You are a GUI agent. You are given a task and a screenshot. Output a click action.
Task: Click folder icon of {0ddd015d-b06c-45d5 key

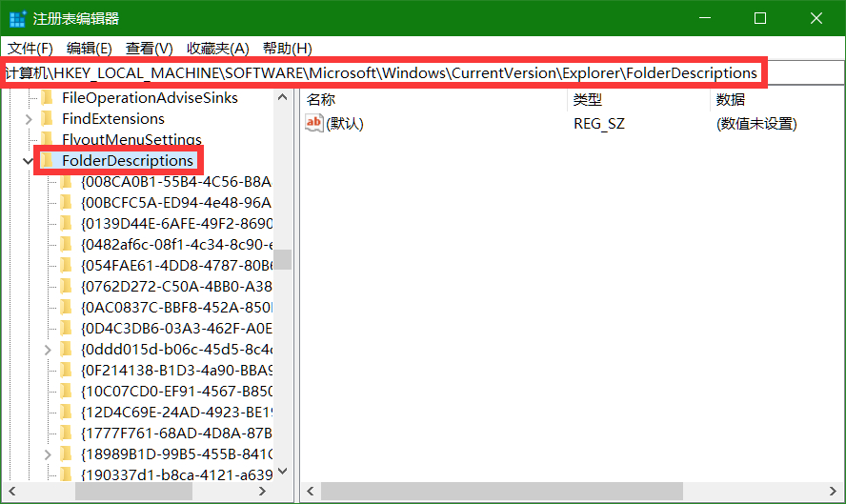(67, 350)
